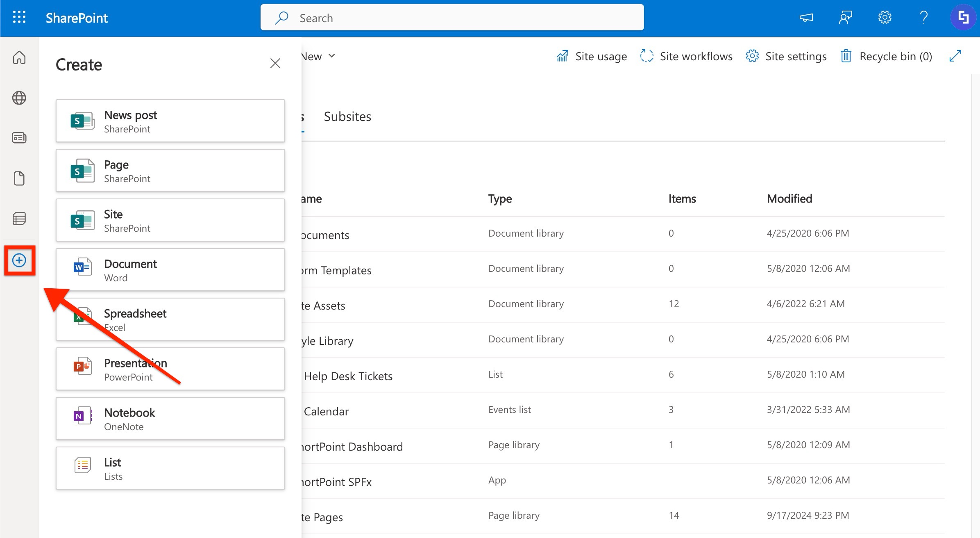Click the Home icon in left rail

point(19,57)
